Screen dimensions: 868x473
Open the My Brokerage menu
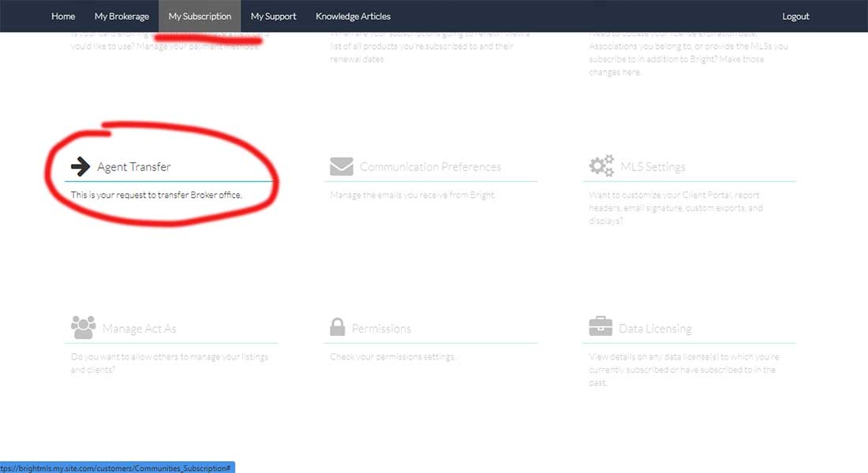tap(122, 16)
